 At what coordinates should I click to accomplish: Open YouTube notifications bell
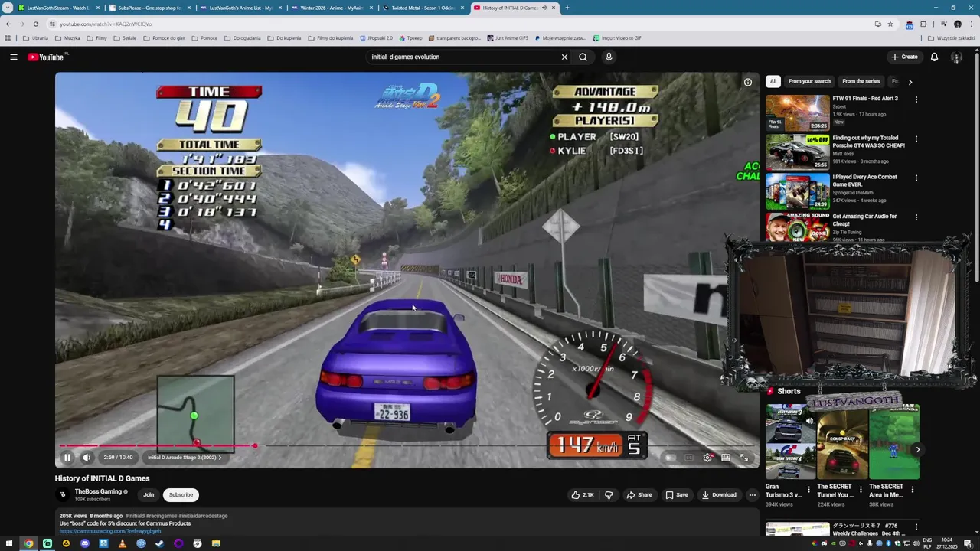(934, 57)
